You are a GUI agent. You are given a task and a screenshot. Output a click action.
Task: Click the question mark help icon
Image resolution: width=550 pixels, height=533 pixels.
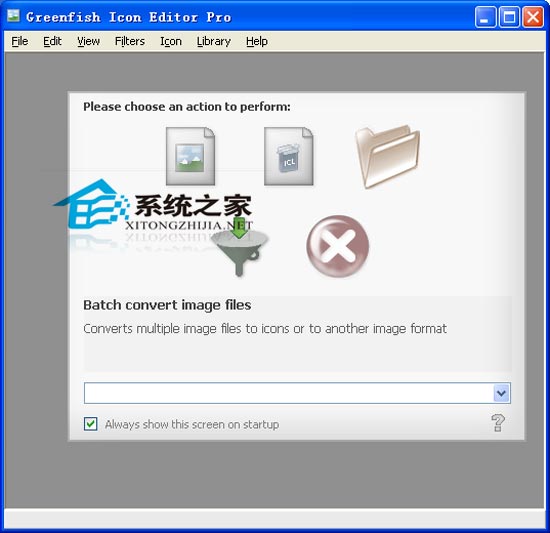[498, 423]
